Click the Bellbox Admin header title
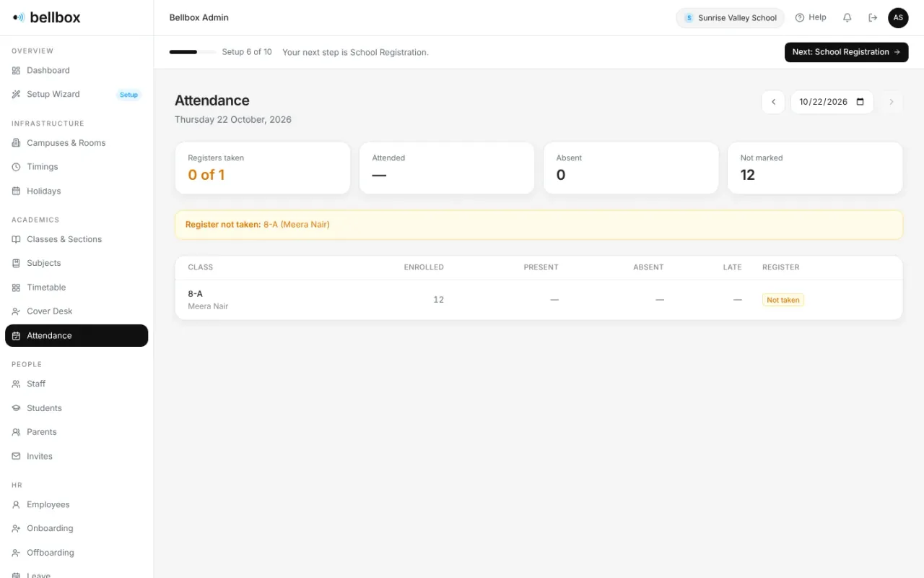Image resolution: width=924 pixels, height=578 pixels. coord(199,17)
